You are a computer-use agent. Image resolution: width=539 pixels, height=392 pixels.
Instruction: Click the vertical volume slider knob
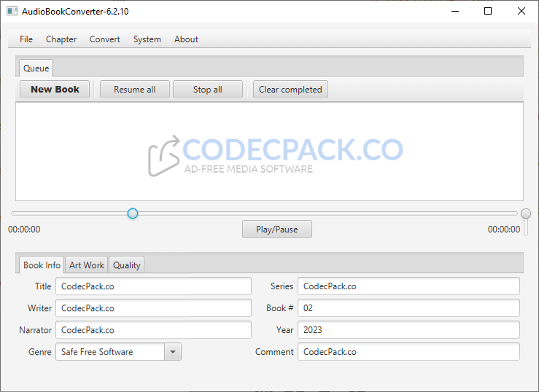[x=526, y=213]
